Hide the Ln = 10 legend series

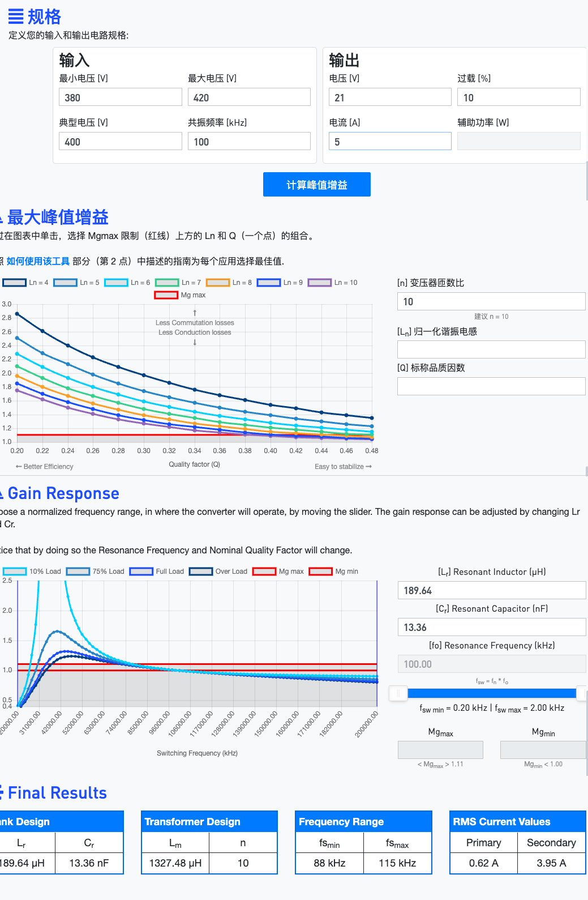pos(320,283)
